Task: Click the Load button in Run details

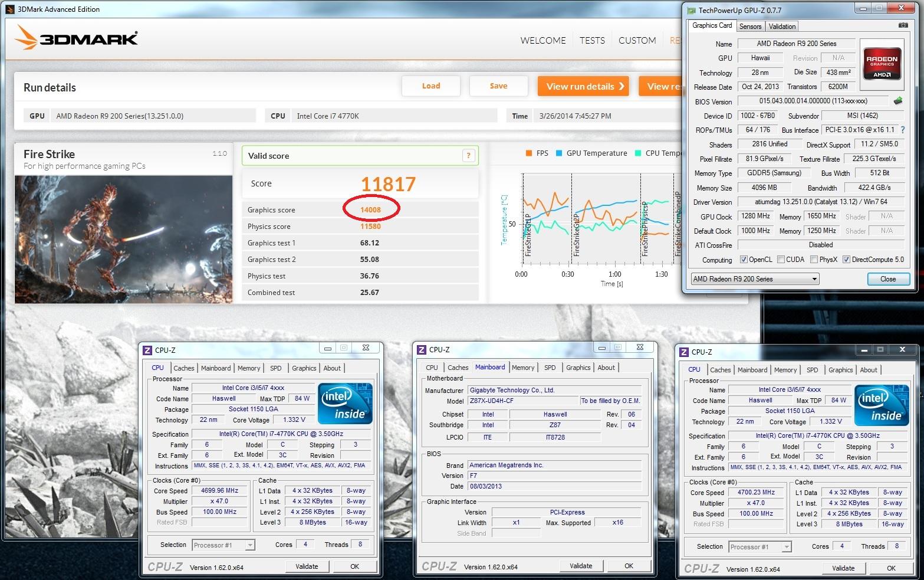Action: tap(431, 86)
